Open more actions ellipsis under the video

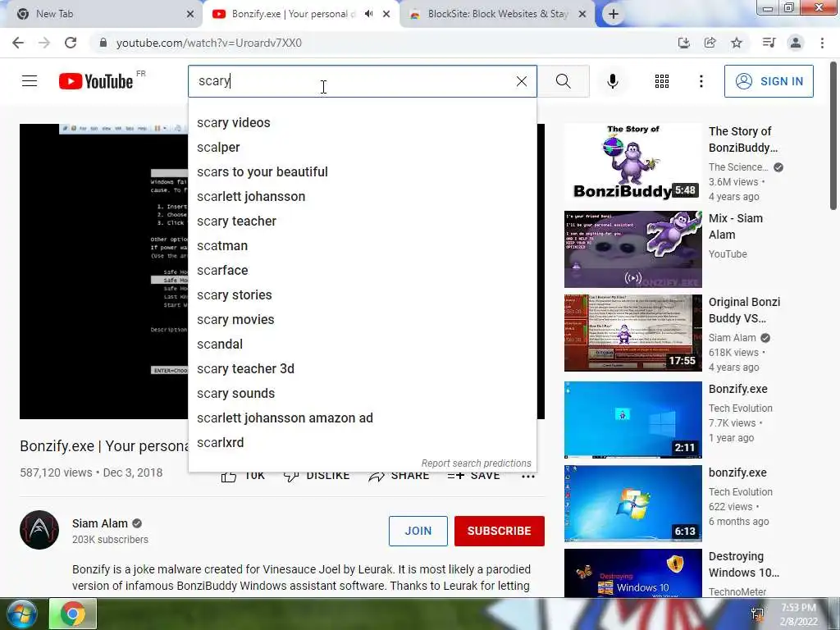click(528, 477)
